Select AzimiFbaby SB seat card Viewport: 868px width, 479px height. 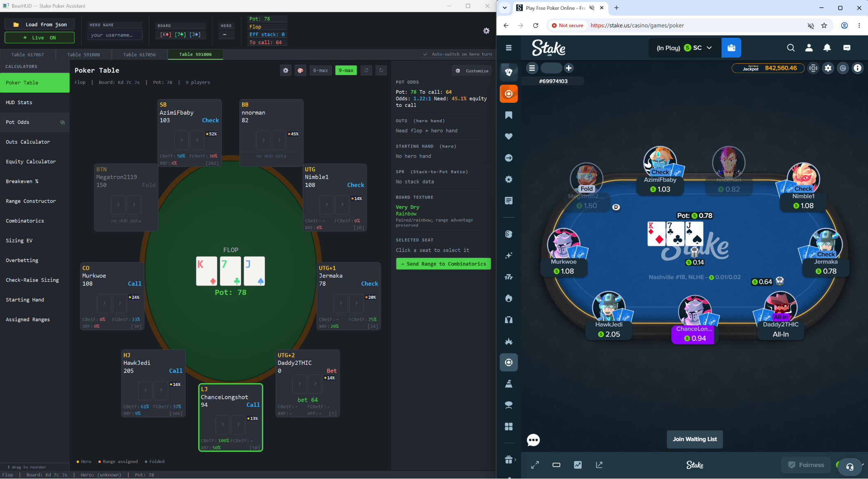[x=190, y=133]
